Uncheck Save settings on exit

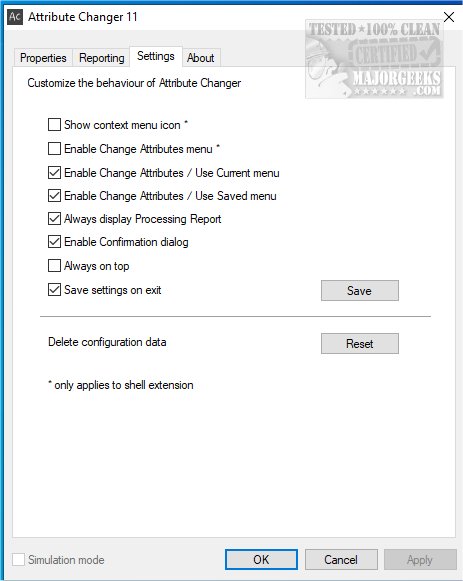click(54, 290)
